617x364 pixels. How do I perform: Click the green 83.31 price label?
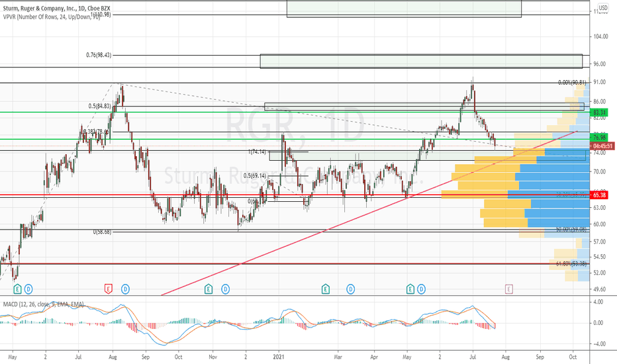pyautogui.click(x=599, y=113)
